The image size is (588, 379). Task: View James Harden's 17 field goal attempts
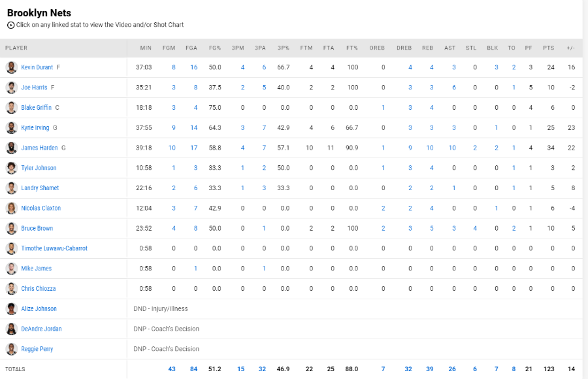pyautogui.click(x=194, y=148)
